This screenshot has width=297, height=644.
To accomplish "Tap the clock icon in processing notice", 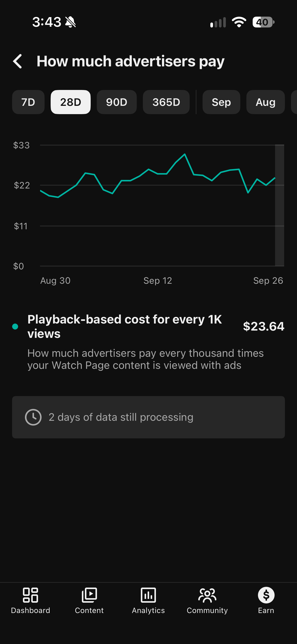I will pyautogui.click(x=33, y=417).
